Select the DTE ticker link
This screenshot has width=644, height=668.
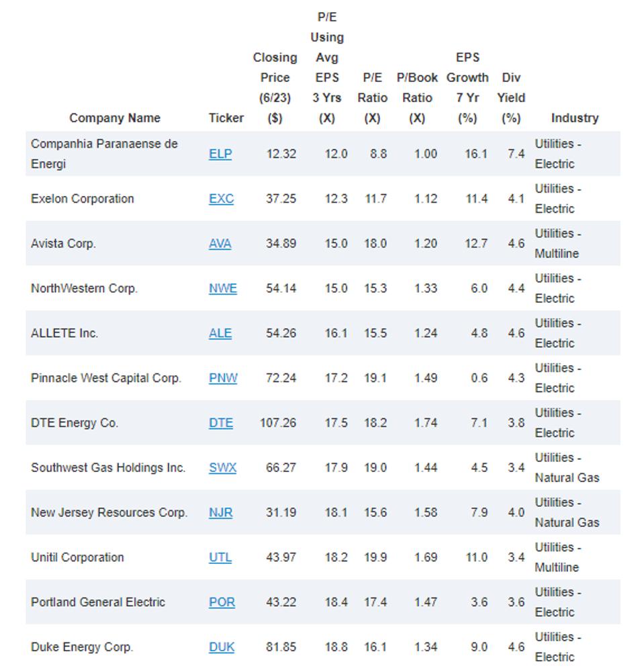(221, 423)
